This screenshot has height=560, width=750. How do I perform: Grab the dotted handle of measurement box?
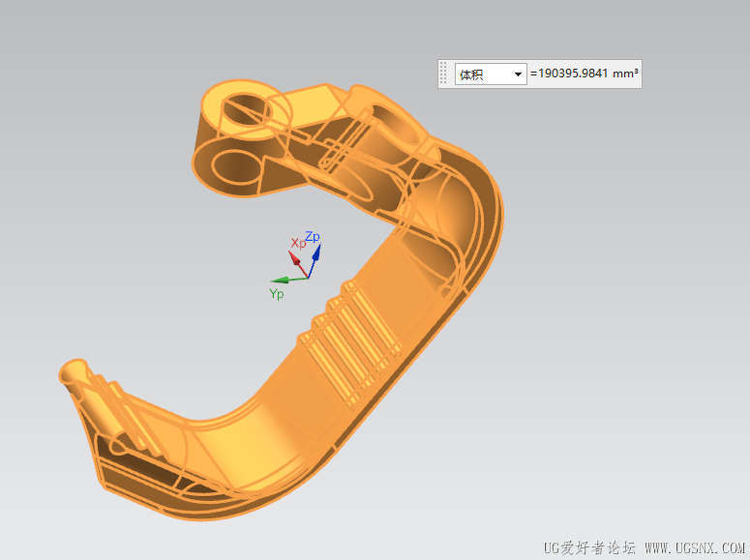pyautogui.click(x=443, y=74)
